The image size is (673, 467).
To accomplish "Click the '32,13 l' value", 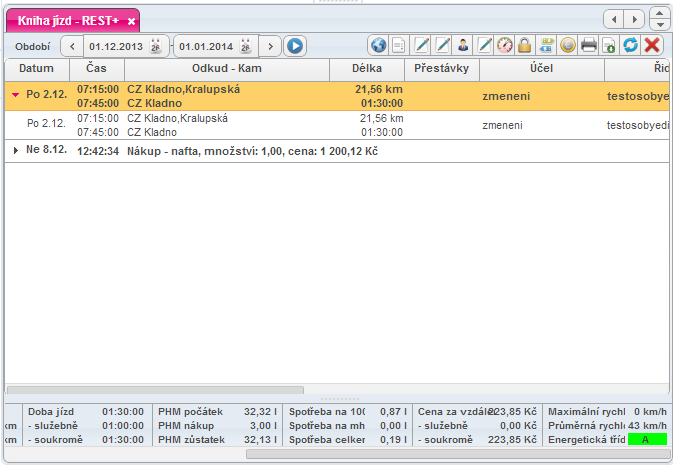I will 261,440.
